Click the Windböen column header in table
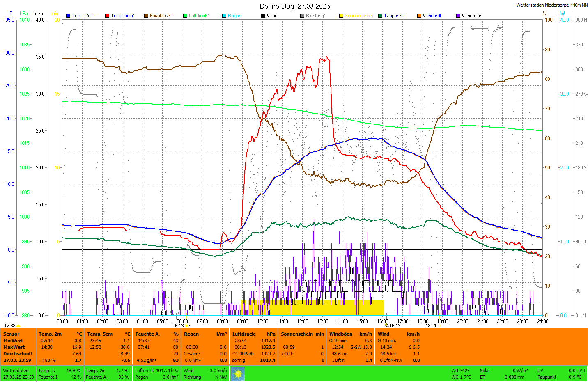 pyautogui.click(x=341, y=334)
